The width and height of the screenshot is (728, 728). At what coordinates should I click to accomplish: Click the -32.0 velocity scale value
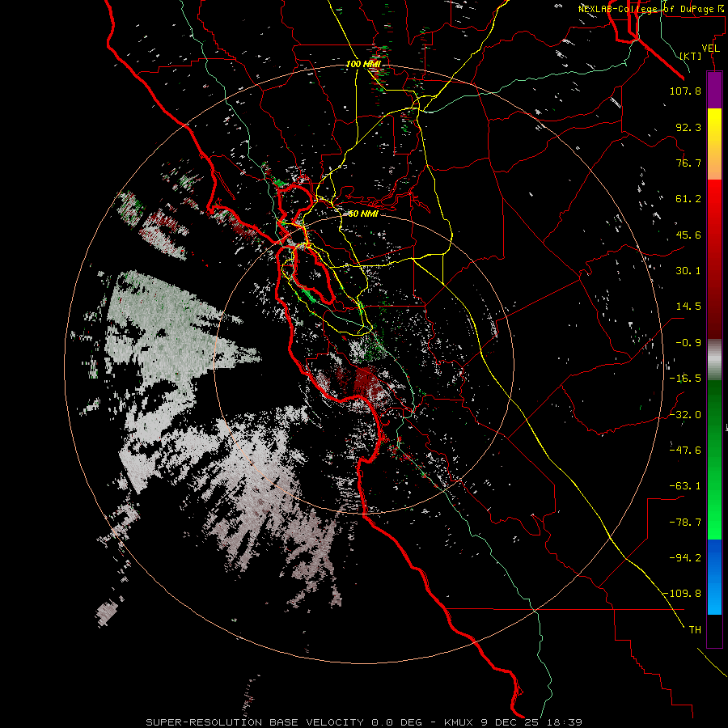coord(685,415)
